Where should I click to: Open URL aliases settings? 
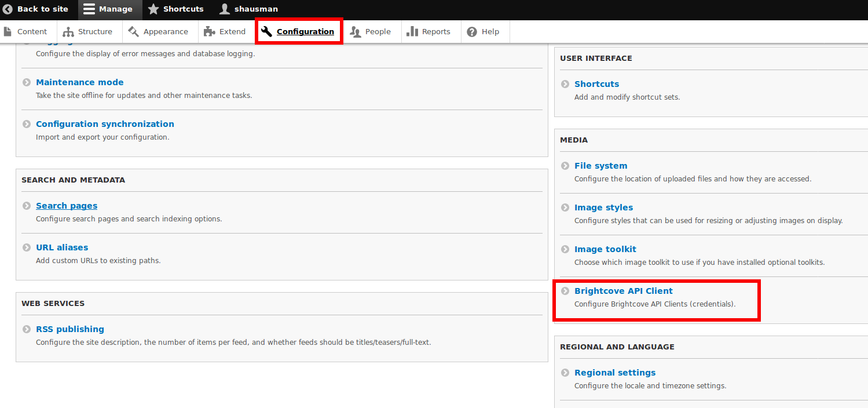point(62,247)
